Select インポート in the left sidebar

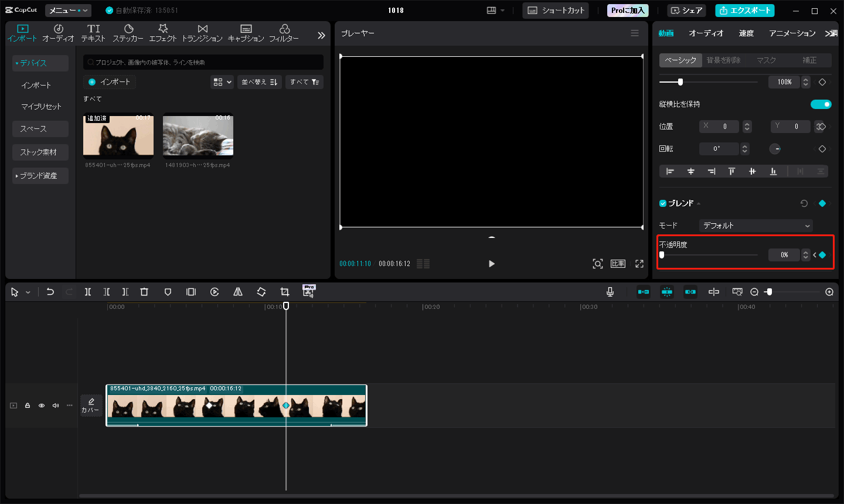tap(36, 86)
